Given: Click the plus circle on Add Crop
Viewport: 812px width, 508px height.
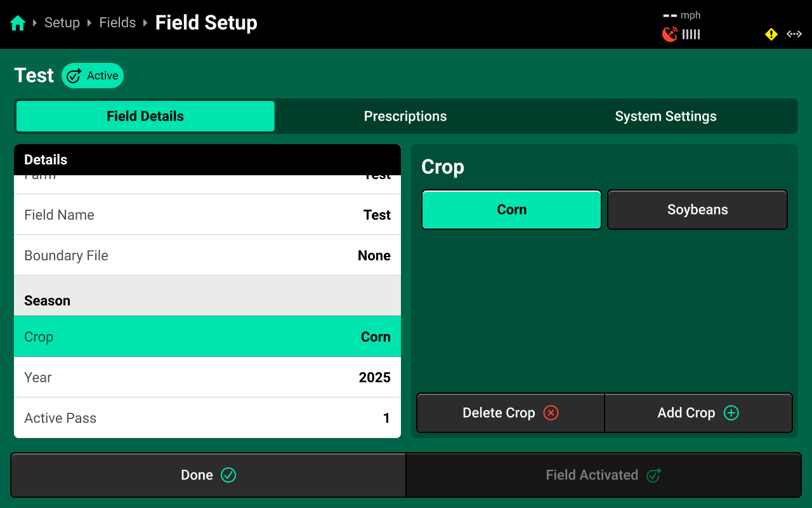Looking at the screenshot, I should 731,413.
